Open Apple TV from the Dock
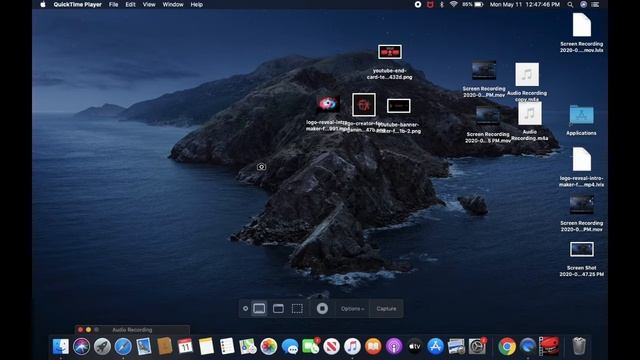Screen dimensions: 640x360 [415, 347]
